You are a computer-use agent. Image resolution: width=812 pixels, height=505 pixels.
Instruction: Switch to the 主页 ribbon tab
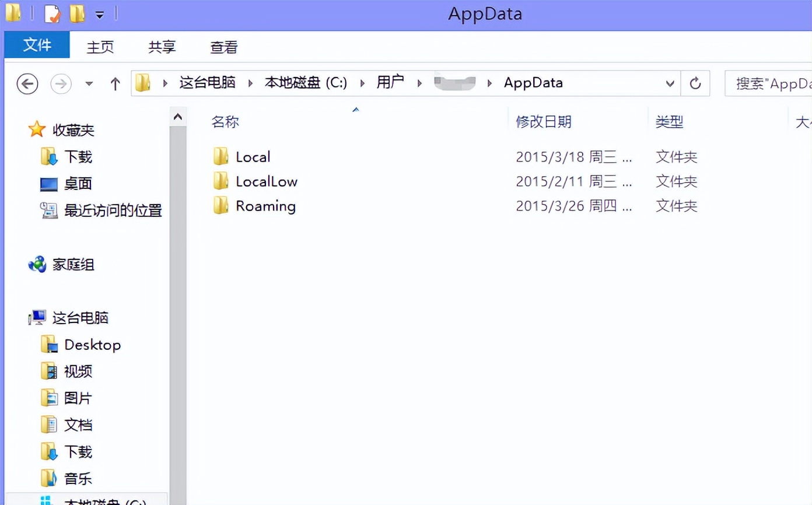[100, 47]
